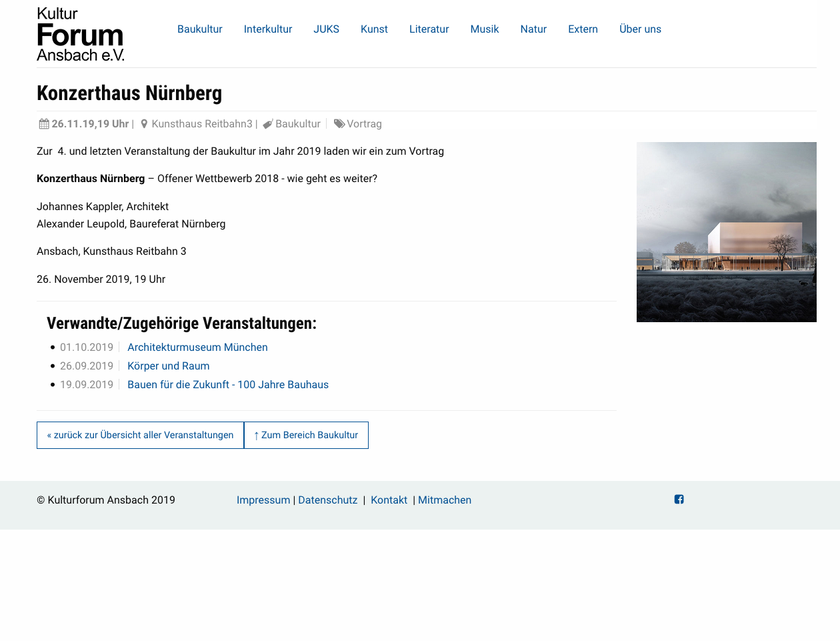Open the Über uns page

tap(640, 29)
